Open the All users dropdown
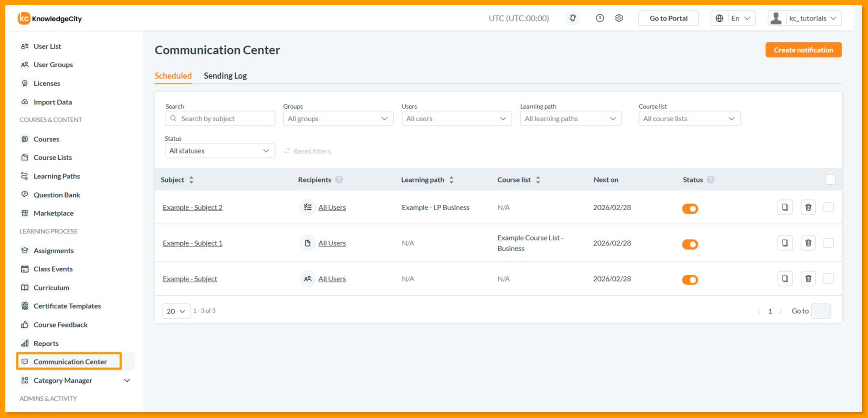868x418 pixels. 457,119
